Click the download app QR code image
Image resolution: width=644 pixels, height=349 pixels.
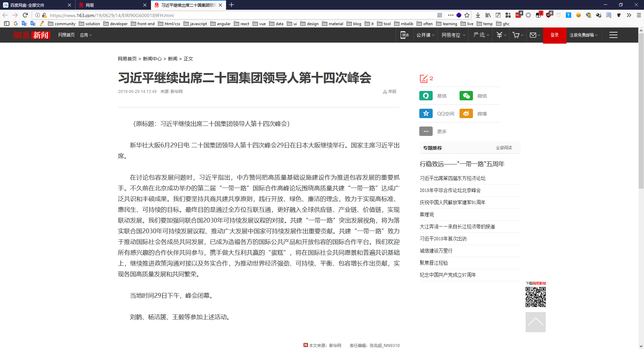tap(536, 297)
